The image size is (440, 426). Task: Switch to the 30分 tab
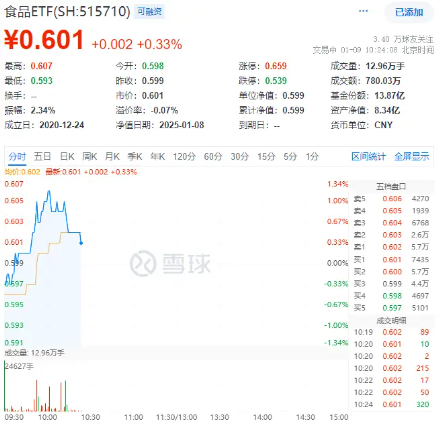click(240, 156)
